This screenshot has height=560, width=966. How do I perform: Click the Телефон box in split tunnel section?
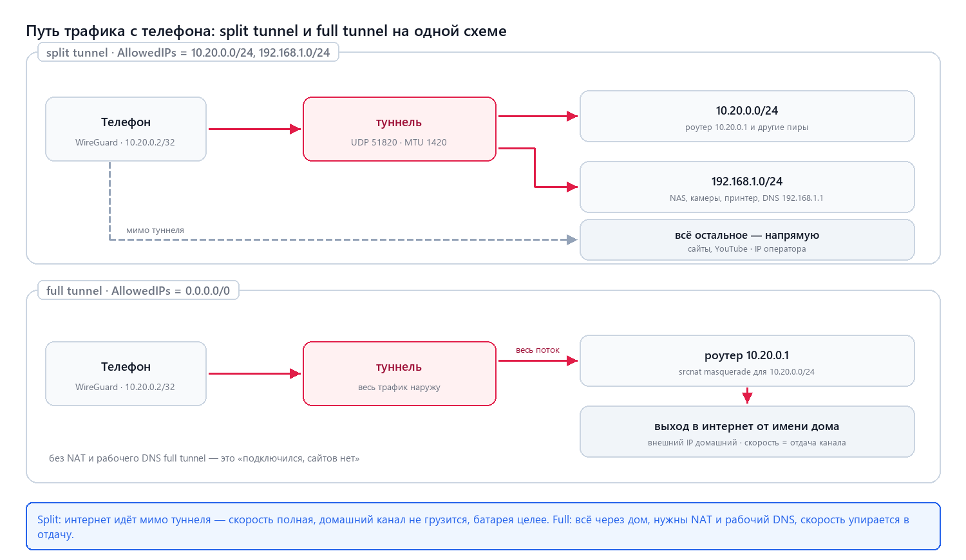click(x=126, y=129)
